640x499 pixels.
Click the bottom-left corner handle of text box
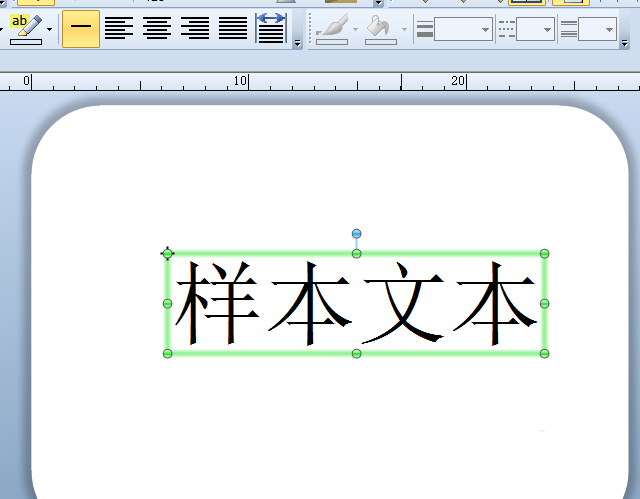click(x=167, y=353)
